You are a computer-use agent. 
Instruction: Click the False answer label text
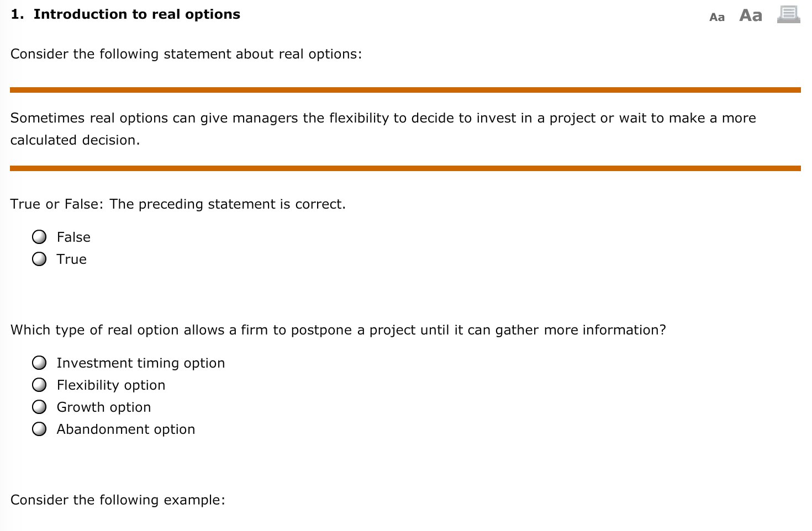(x=73, y=237)
